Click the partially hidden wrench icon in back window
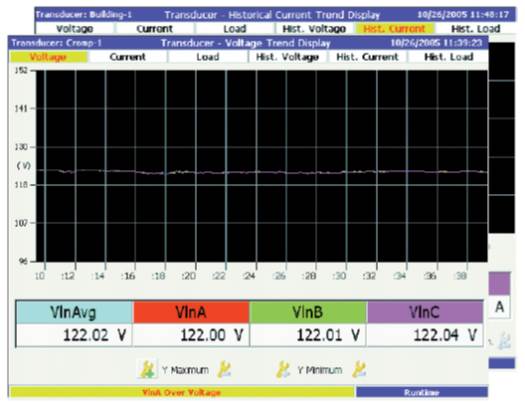This screenshot has width=525, height=402. (x=504, y=340)
